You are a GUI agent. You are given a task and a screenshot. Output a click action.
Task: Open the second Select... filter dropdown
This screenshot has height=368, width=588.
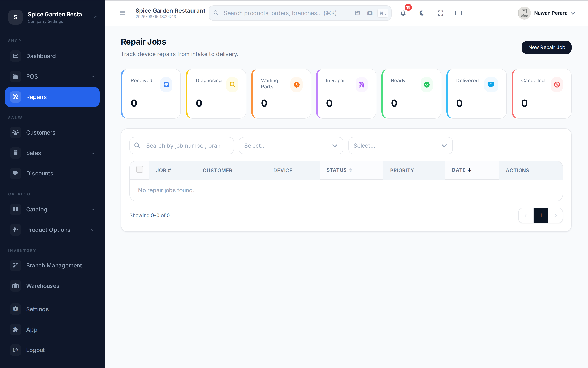[x=400, y=146]
